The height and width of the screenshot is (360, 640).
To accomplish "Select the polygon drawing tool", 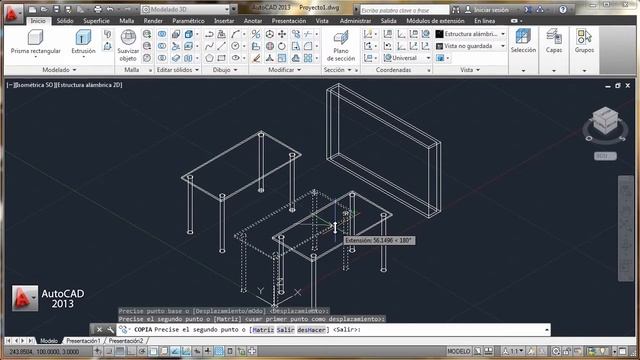I will 209,58.
